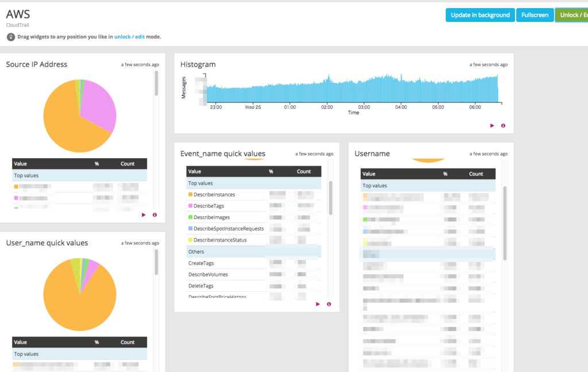Select the DescribeImages row
The image size is (588, 372).
(254, 217)
